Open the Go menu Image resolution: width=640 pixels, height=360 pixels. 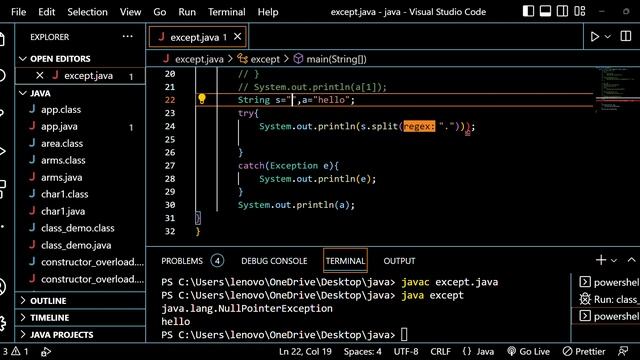(x=160, y=12)
